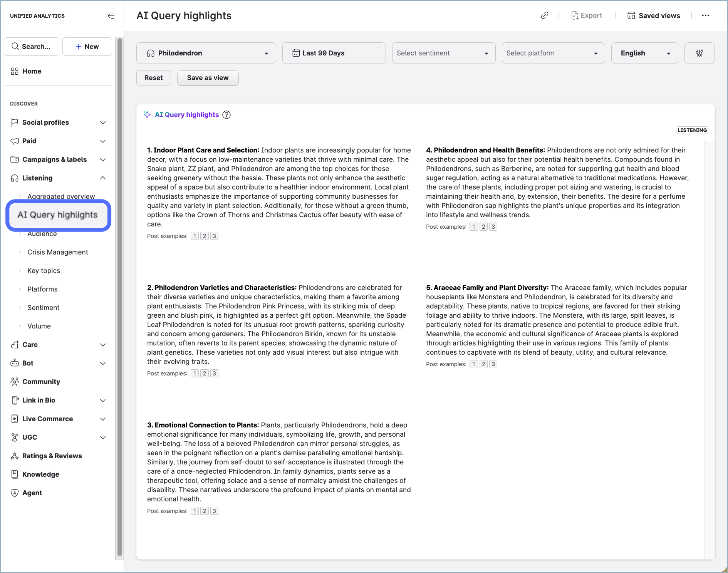Screen dimensions: 728x573
Task: Collapse the Listening section chevron
Action: coord(103,178)
